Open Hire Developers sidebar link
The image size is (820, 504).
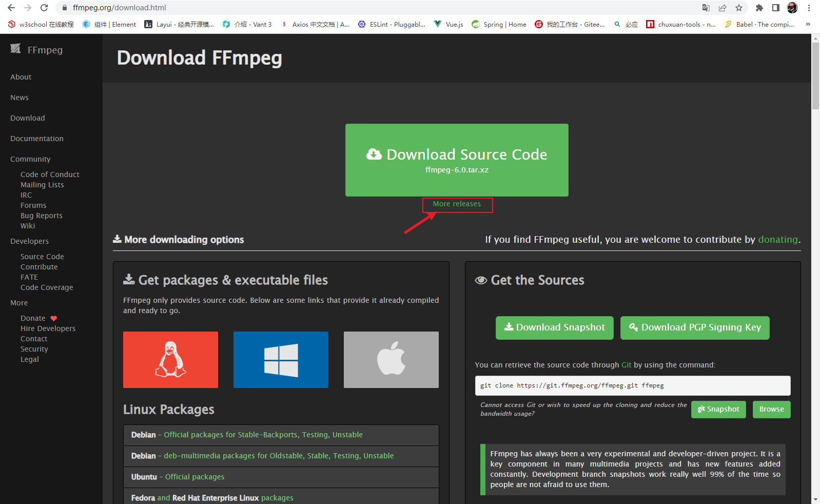(48, 328)
